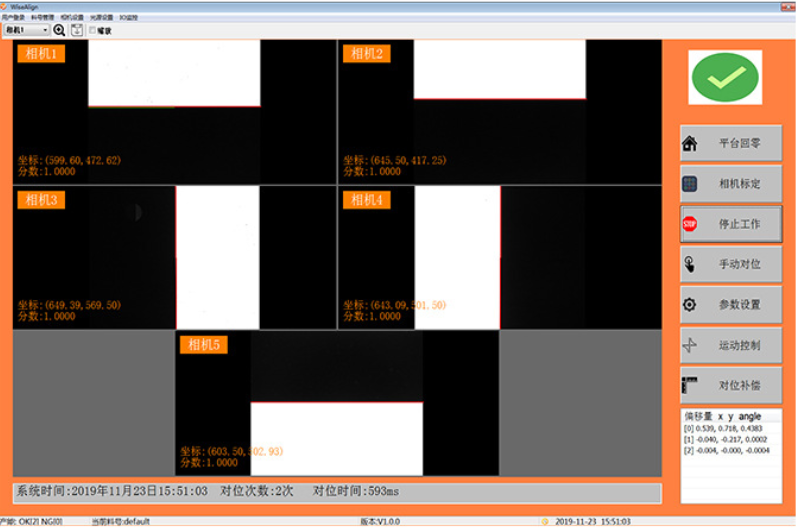Screen dimensions: 796x529
Task: Open the 用户登录 menu
Action: coord(15,18)
